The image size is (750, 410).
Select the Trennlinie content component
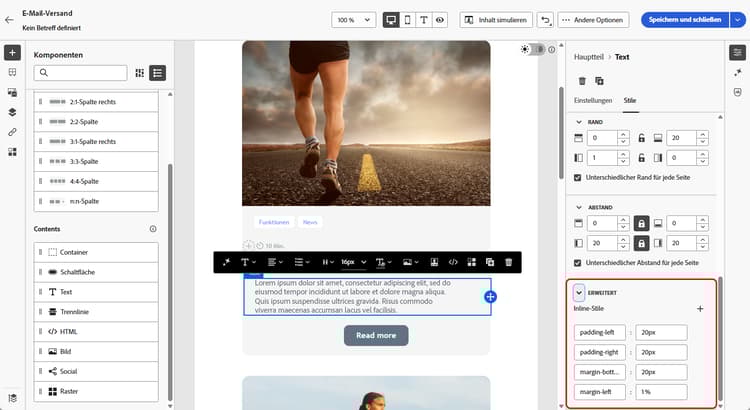pos(96,311)
